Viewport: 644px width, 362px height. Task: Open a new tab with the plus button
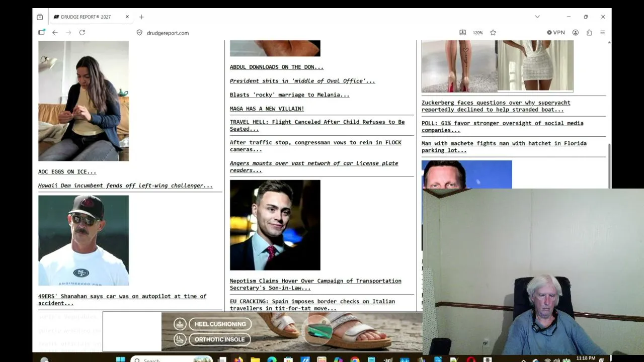click(x=141, y=17)
